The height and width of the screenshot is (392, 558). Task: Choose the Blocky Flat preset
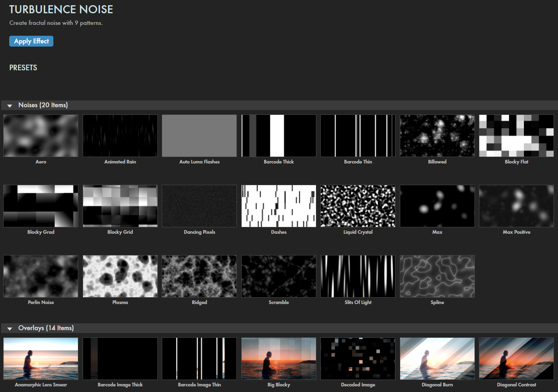[516, 136]
